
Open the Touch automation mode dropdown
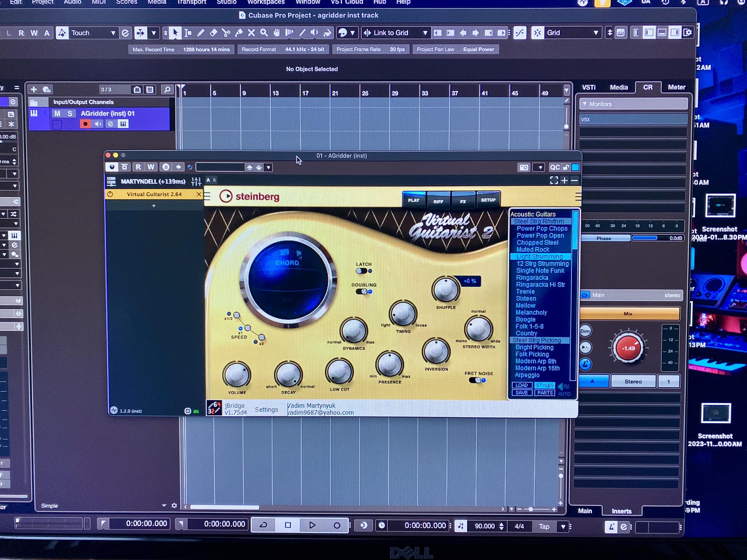[93, 33]
